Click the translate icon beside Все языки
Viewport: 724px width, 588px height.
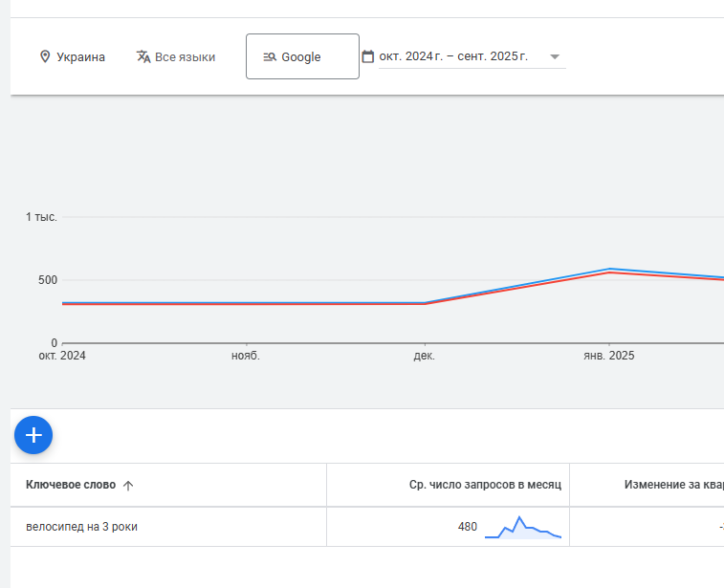pyautogui.click(x=143, y=57)
